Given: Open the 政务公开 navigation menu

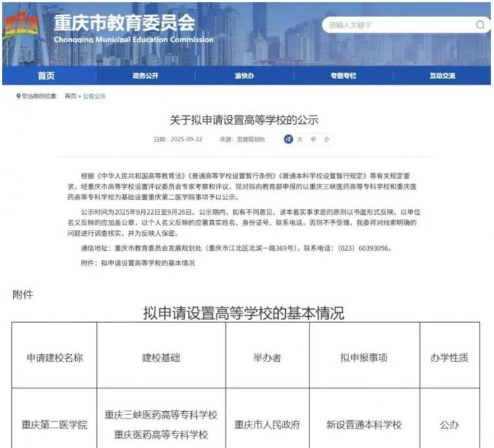Looking at the screenshot, I should click(146, 76).
